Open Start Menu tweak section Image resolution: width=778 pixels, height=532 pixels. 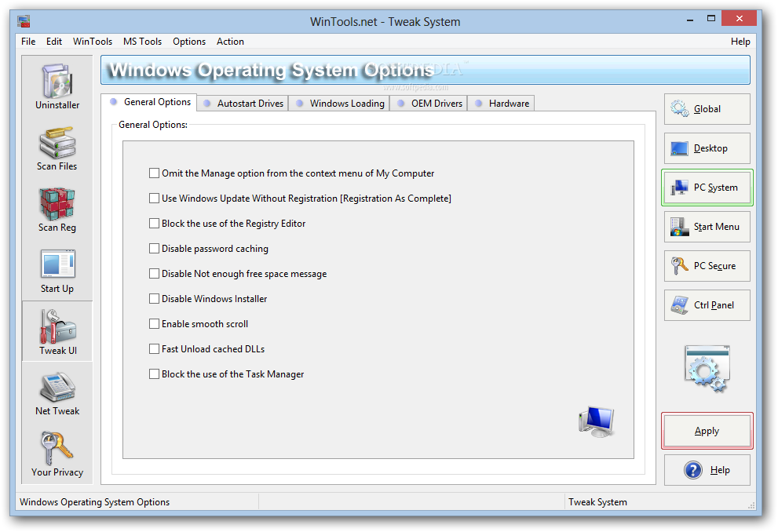coord(707,227)
